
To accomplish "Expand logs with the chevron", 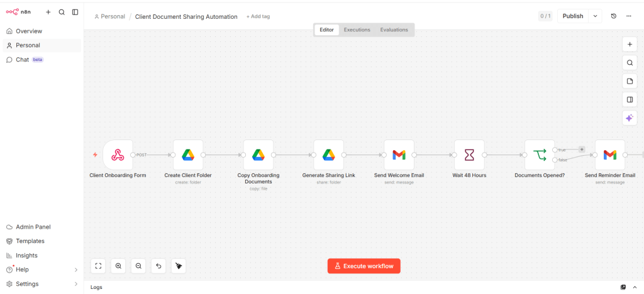I will click(635, 288).
